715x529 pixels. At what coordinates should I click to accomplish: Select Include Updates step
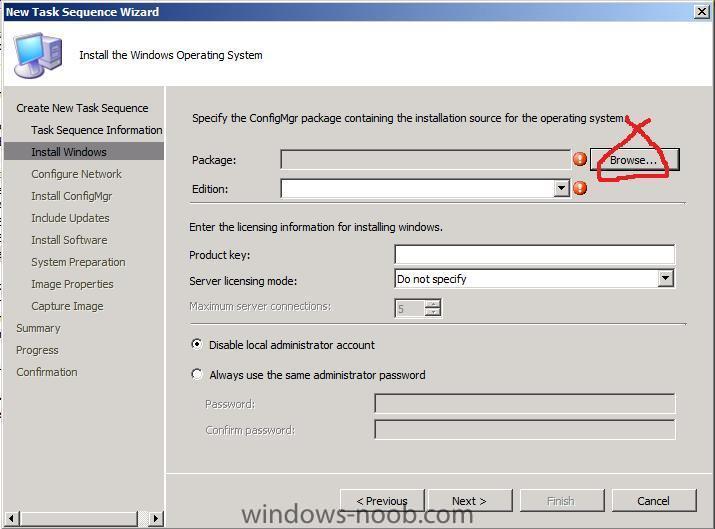[x=70, y=218]
